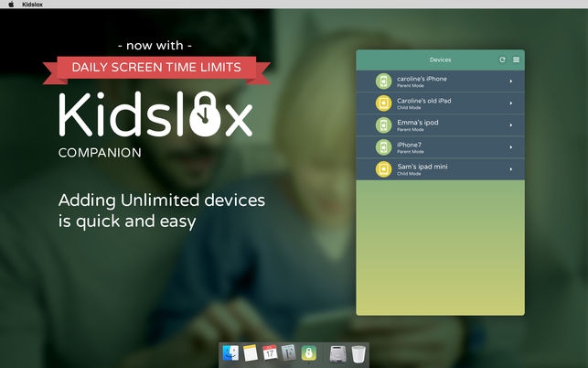Expand Sam's ipad mini row arrow
588x368 pixels.
511,169
